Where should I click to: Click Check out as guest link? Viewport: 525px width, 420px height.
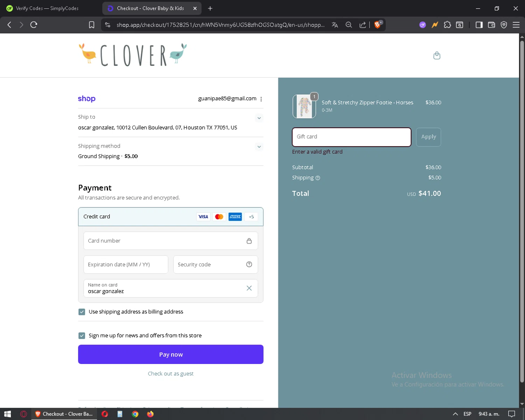(x=171, y=374)
